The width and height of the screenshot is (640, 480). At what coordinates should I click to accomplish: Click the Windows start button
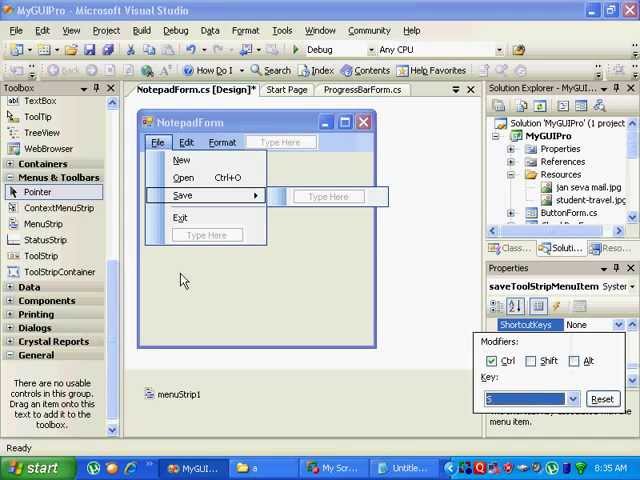coord(38,468)
